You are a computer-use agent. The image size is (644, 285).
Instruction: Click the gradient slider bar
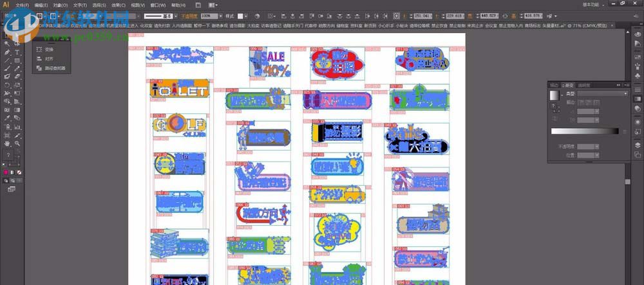[x=583, y=131]
